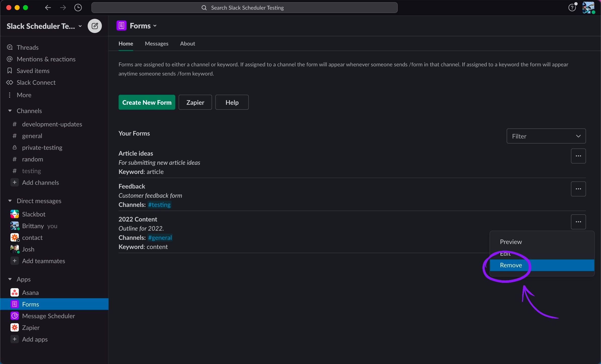
Task: Open the #testing channel link
Action: pyautogui.click(x=159, y=205)
